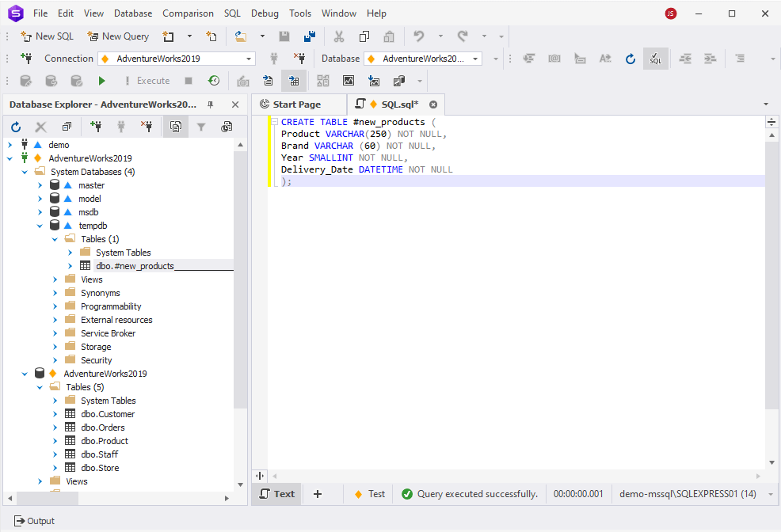The height and width of the screenshot is (532, 781).
Task: Save the current SQL file
Action: (x=284, y=36)
